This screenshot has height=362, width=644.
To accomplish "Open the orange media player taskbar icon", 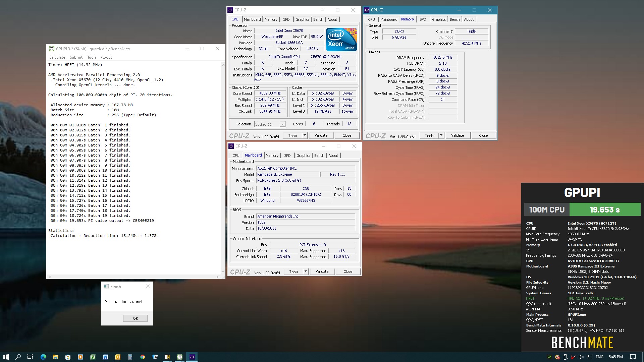I will pos(80,357).
